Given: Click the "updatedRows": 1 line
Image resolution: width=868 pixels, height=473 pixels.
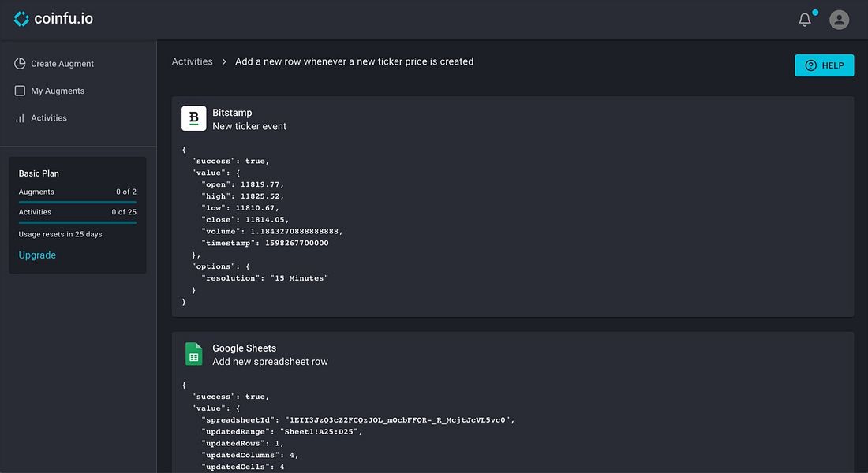Looking at the screenshot, I should point(242,443).
